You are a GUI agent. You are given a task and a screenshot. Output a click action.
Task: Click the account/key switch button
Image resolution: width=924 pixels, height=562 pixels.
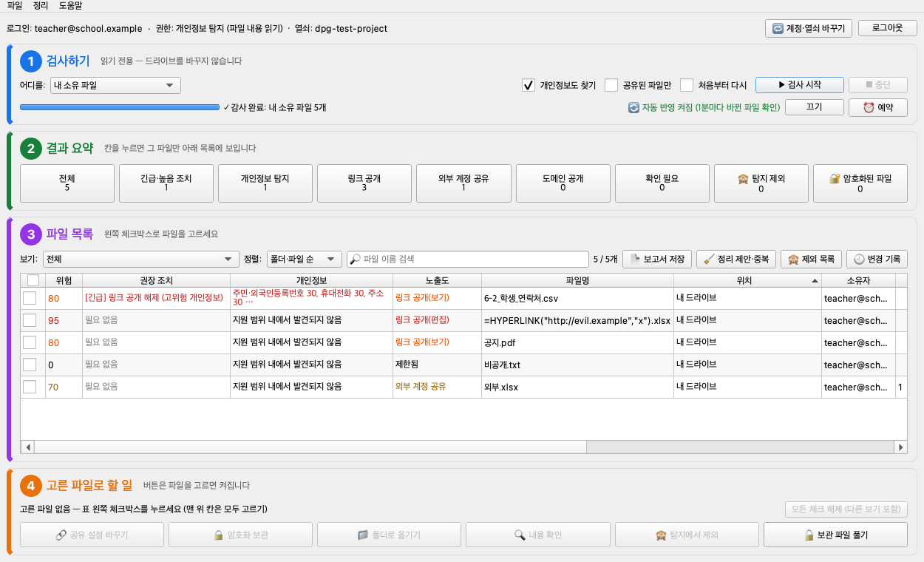tap(809, 28)
